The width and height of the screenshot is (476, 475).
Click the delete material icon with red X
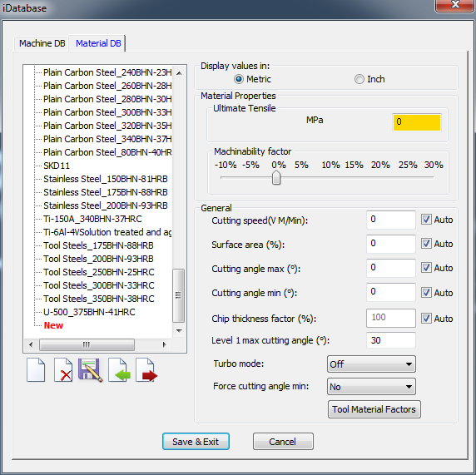pos(63,369)
